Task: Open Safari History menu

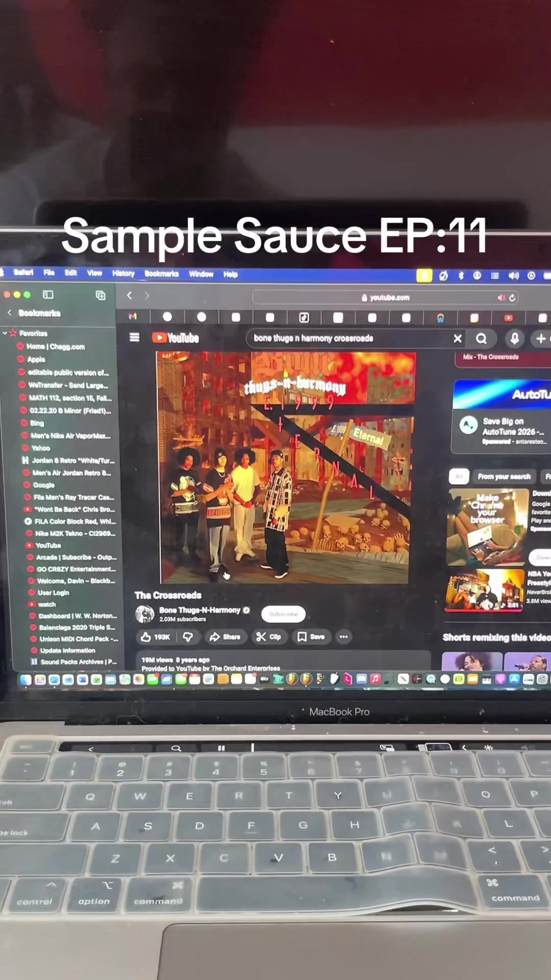Action: coord(123,274)
